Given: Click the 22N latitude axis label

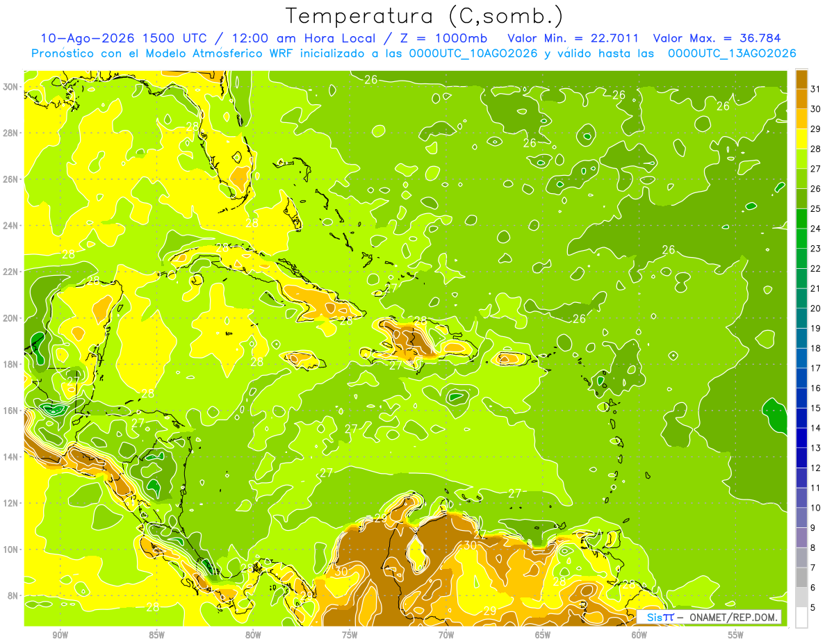Looking at the screenshot, I should click(x=11, y=272).
